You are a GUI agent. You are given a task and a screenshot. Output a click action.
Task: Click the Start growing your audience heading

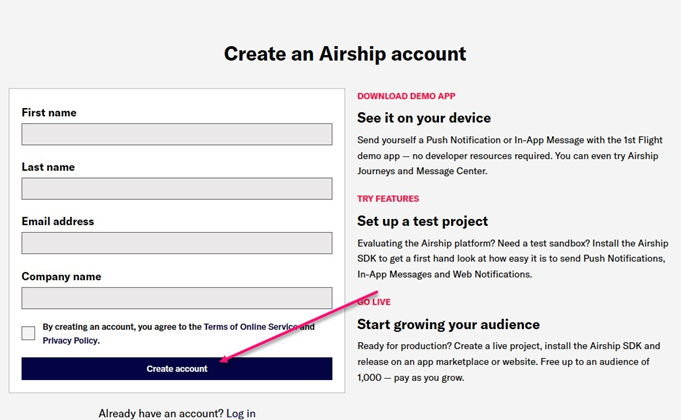click(x=448, y=324)
